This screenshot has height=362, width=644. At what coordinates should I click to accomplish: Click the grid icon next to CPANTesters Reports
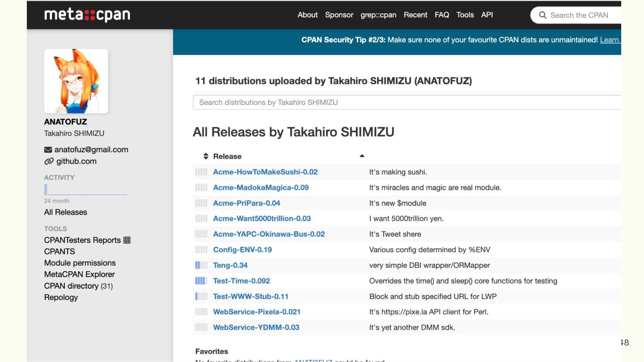(127, 240)
